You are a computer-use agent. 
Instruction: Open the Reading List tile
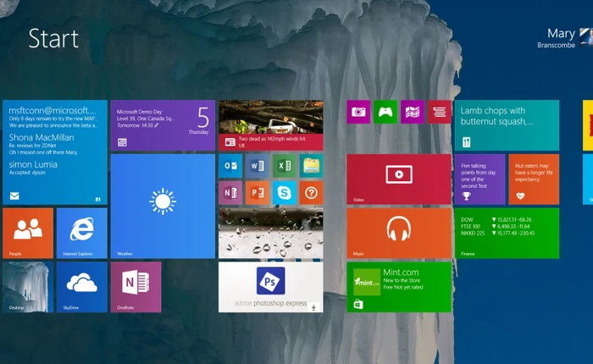click(x=440, y=112)
